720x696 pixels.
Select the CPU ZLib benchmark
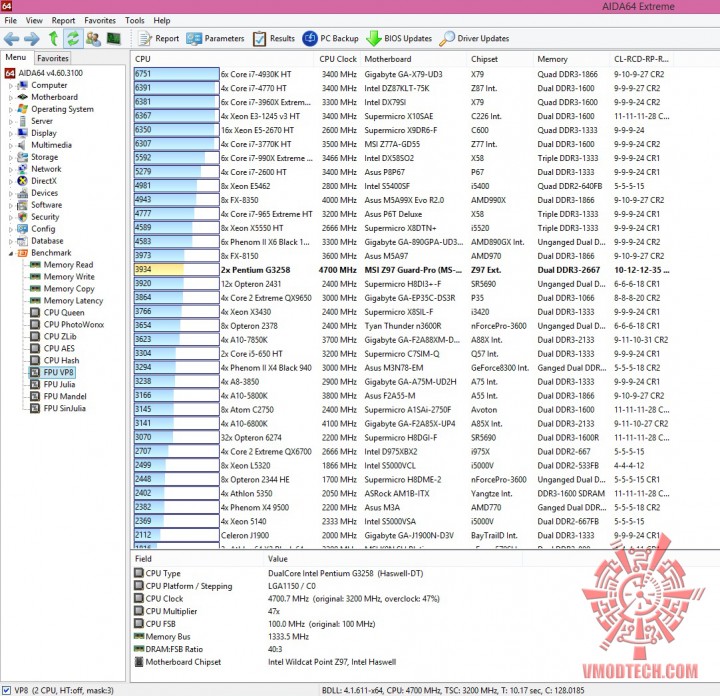tap(60, 337)
